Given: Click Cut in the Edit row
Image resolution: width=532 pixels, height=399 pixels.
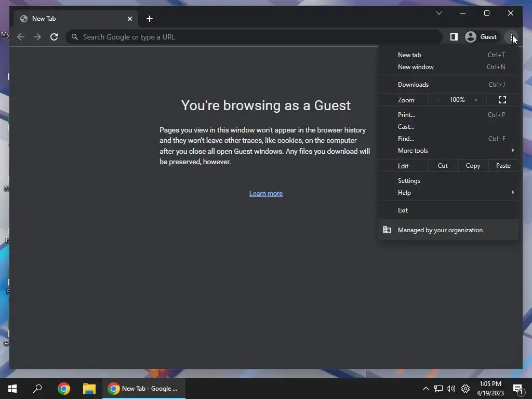Looking at the screenshot, I should coord(443,166).
